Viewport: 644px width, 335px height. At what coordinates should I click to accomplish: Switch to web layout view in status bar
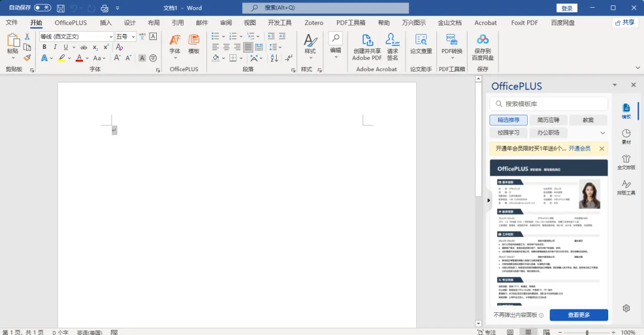click(546, 331)
